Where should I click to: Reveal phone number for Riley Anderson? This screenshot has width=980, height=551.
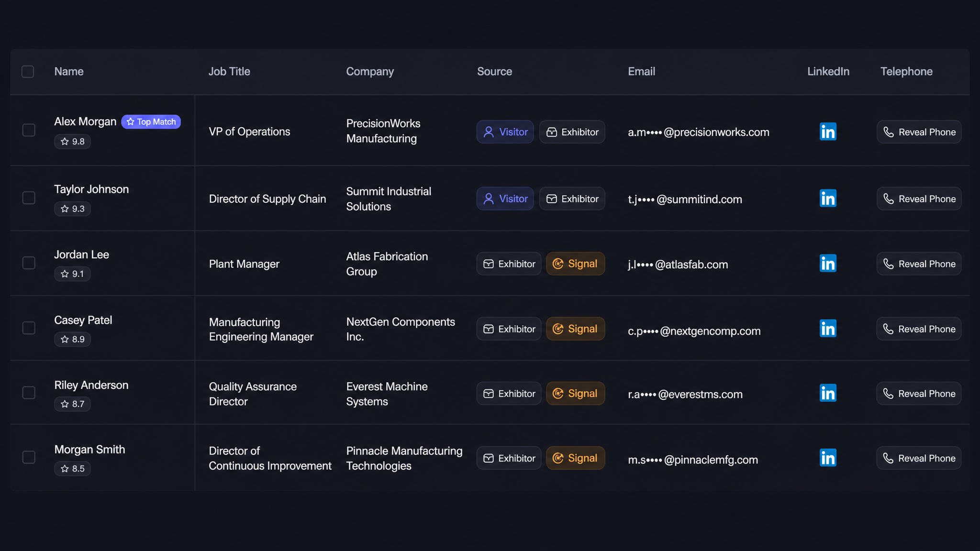click(x=919, y=393)
